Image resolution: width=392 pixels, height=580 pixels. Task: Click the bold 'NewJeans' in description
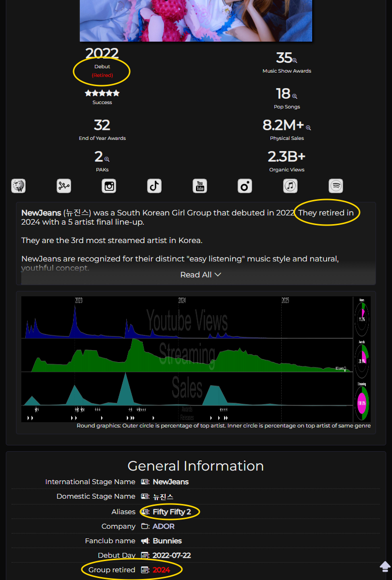[41, 213]
